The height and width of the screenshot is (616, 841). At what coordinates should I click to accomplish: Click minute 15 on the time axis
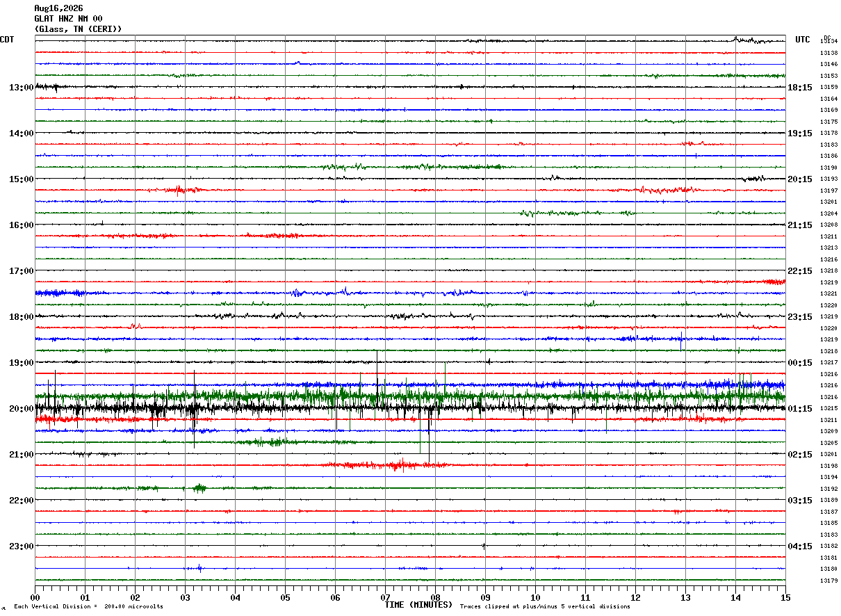(x=785, y=598)
